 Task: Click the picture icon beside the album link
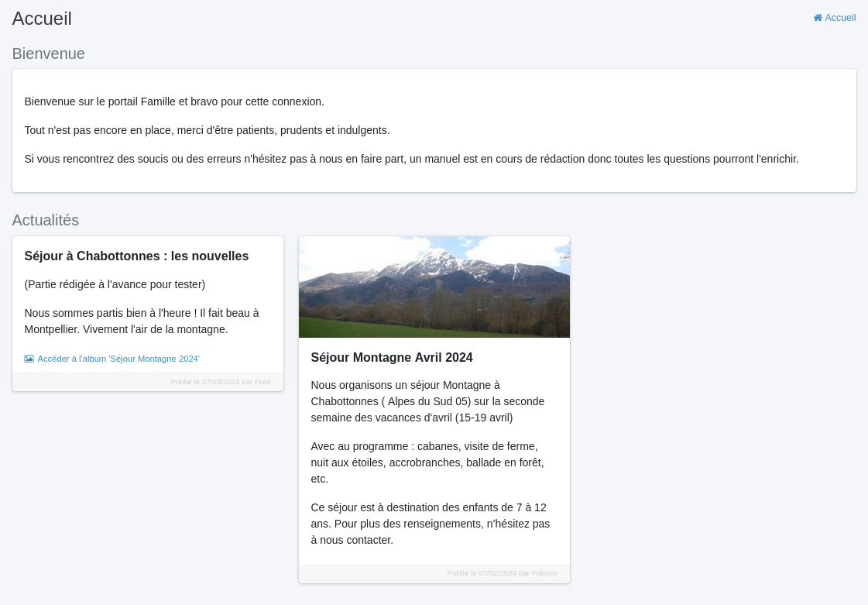[29, 359]
